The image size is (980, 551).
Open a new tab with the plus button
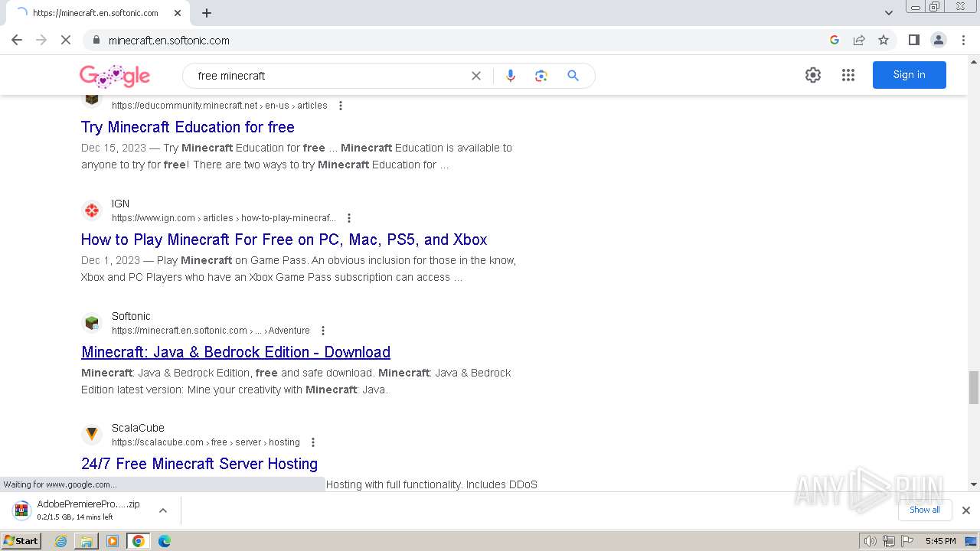pyautogui.click(x=207, y=13)
